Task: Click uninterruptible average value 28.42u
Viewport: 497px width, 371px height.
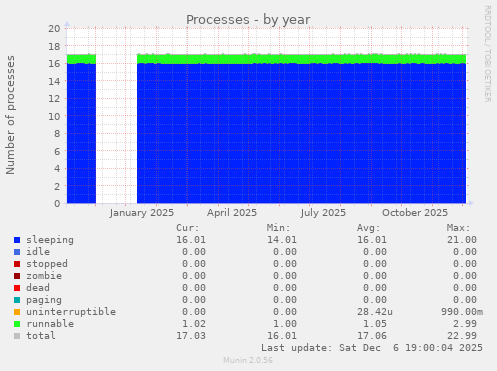Action: (x=375, y=312)
